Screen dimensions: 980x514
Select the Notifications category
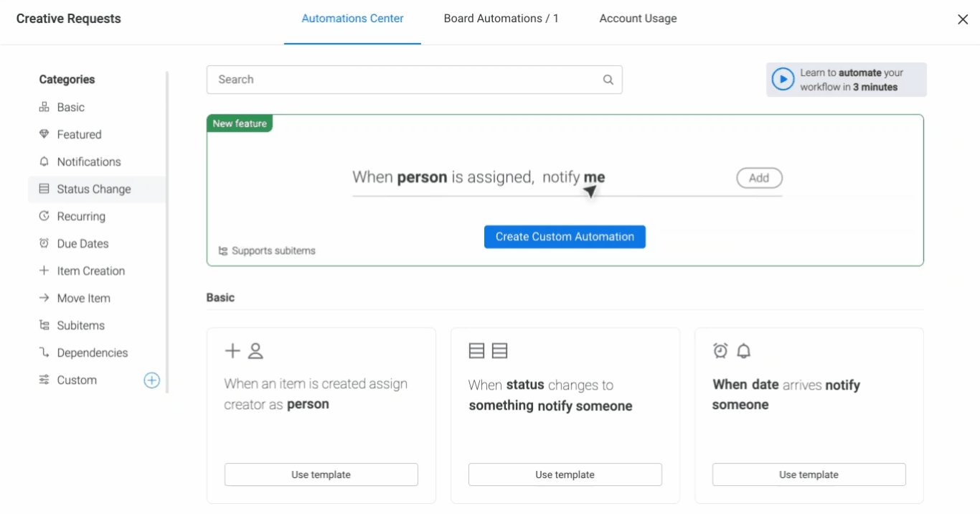click(x=96, y=162)
